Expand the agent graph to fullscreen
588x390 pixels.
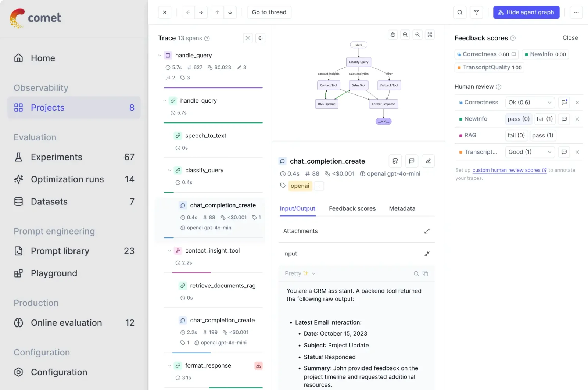430,35
